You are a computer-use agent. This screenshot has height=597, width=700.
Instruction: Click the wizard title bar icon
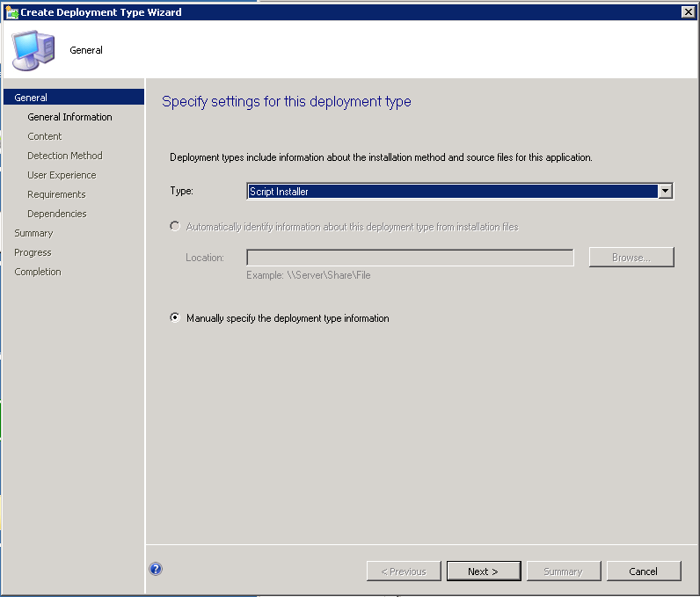pos(11,11)
